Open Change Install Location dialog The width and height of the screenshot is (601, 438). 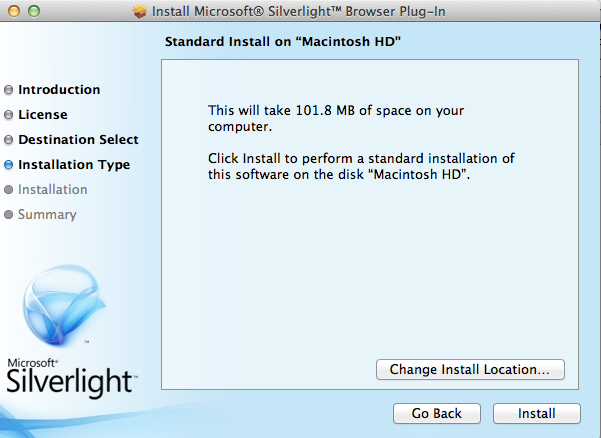click(470, 369)
